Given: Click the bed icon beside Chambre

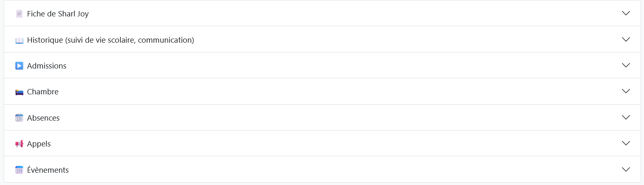Looking at the screenshot, I should coord(19,92).
